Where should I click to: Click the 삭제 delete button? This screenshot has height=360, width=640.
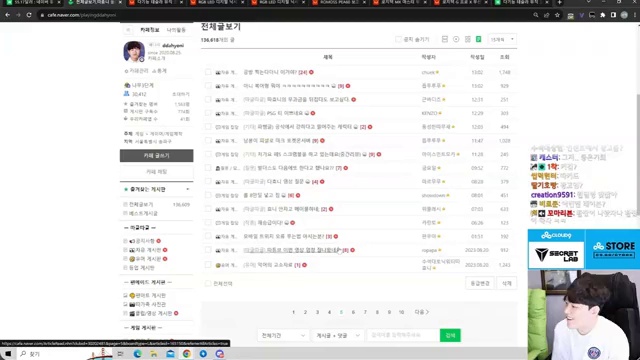pyautogui.click(x=507, y=283)
